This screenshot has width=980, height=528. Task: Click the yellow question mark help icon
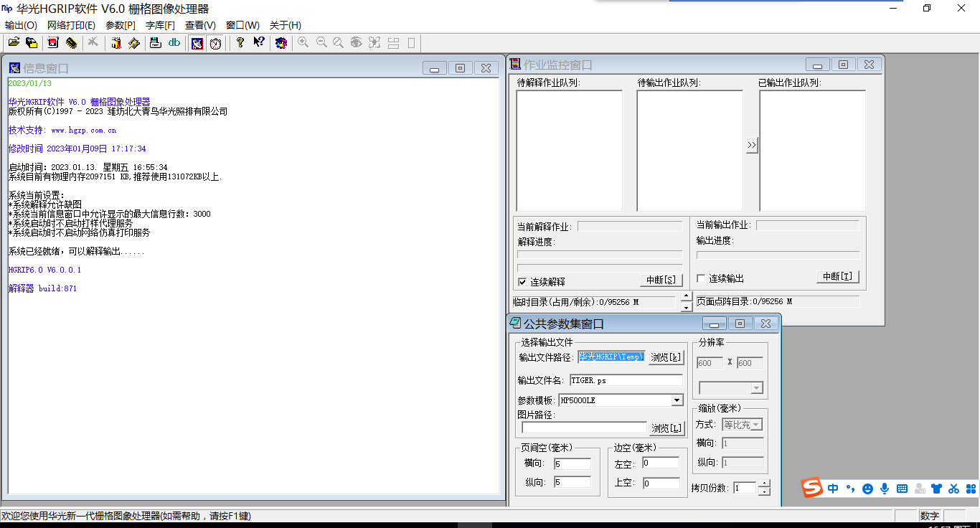(x=240, y=43)
